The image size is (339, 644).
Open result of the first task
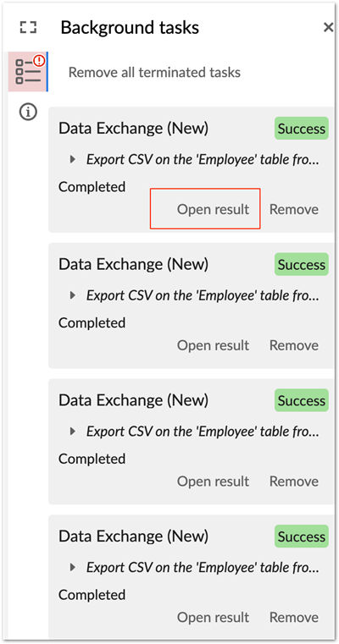[213, 209]
